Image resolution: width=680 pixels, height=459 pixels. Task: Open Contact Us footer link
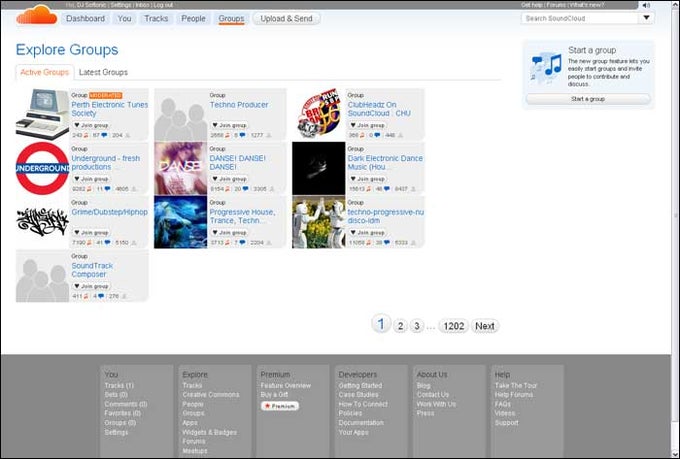point(433,395)
